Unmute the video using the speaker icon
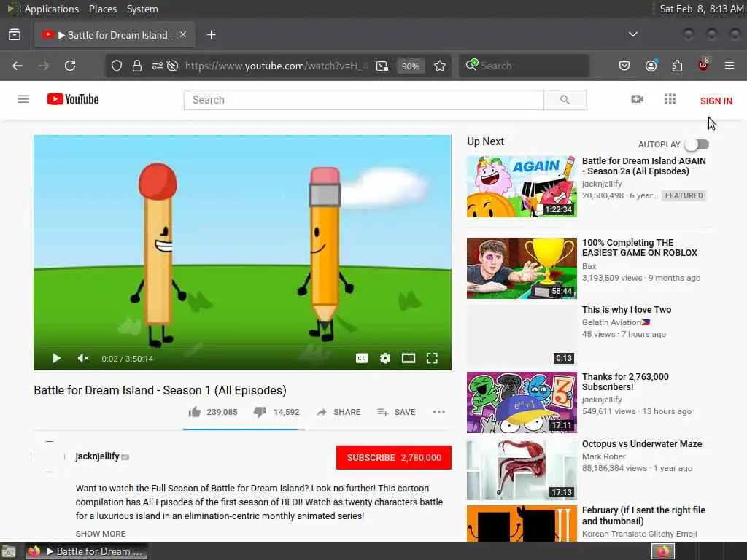 tap(83, 358)
